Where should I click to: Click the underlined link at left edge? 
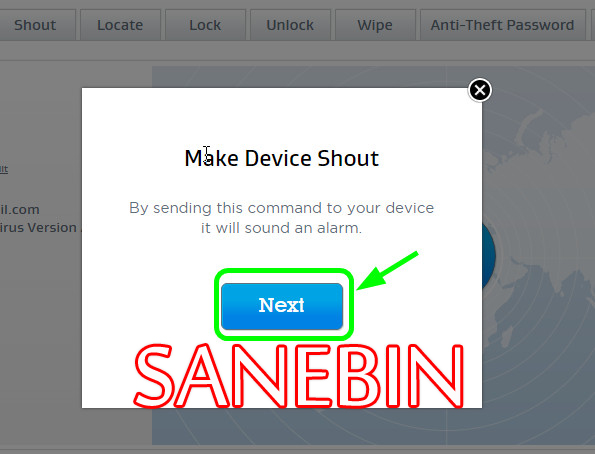click(x=4, y=169)
